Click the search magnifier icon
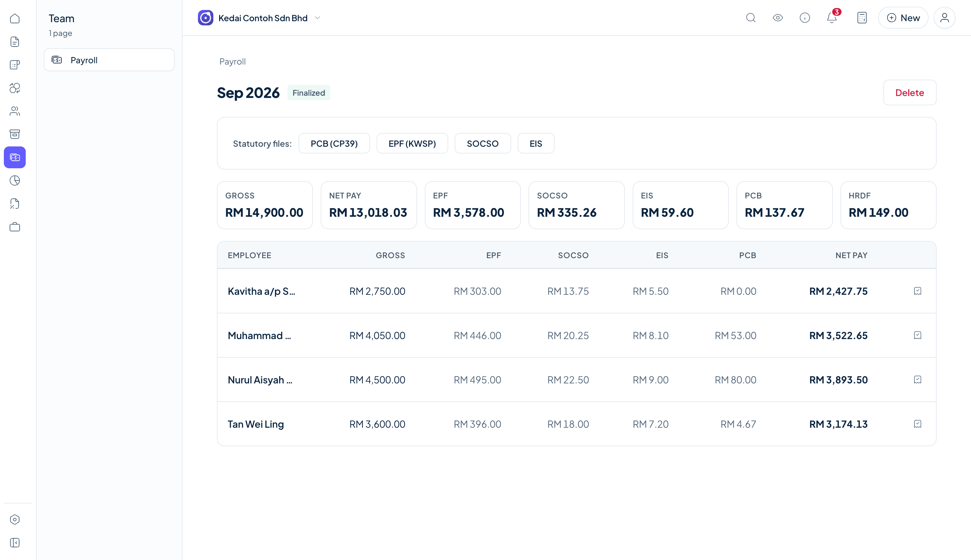This screenshot has height=560, width=971. (x=751, y=18)
